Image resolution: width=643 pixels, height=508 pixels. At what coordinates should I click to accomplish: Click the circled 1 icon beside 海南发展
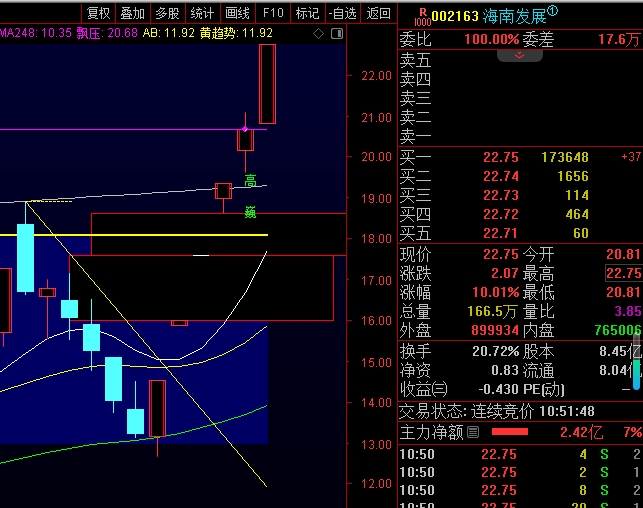pyautogui.click(x=553, y=12)
